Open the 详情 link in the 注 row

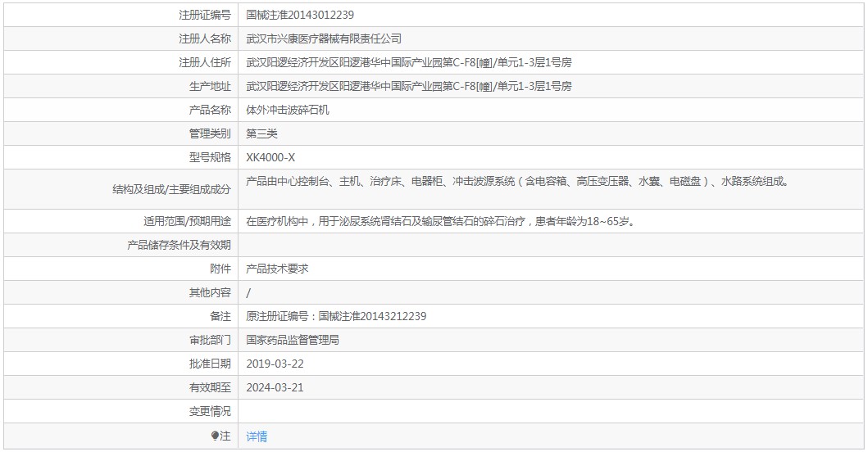(x=257, y=436)
